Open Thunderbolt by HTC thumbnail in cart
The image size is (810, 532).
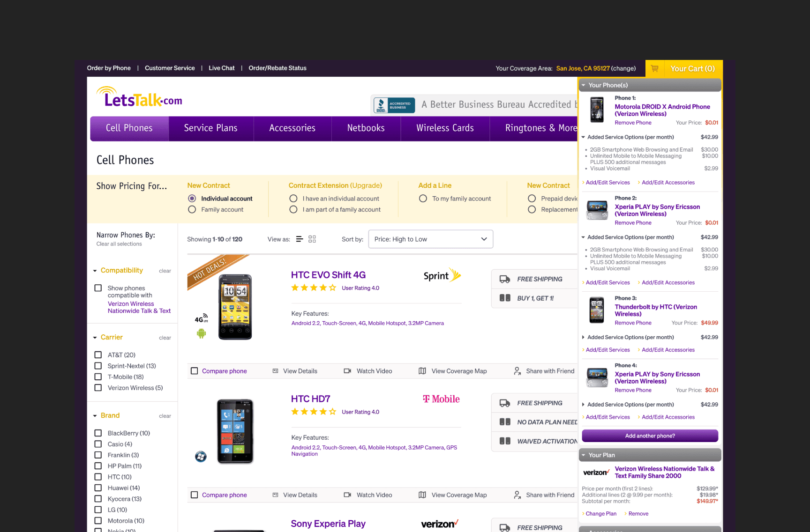pyautogui.click(x=597, y=310)
